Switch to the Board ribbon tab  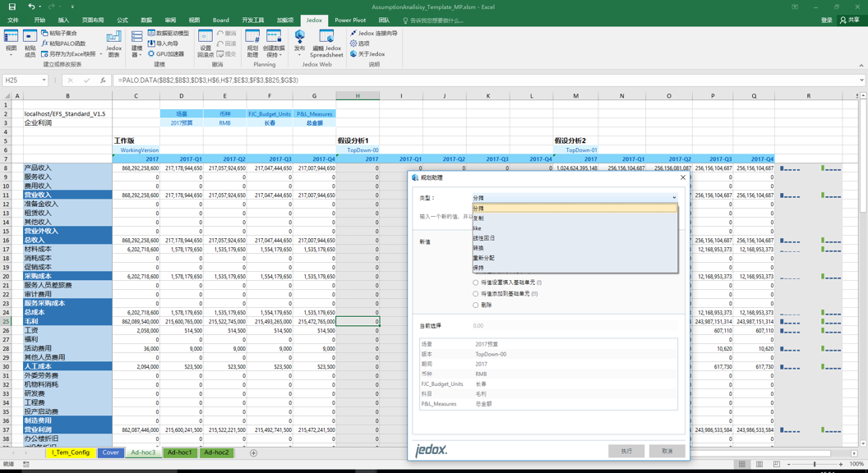click(x=221, y=20)
